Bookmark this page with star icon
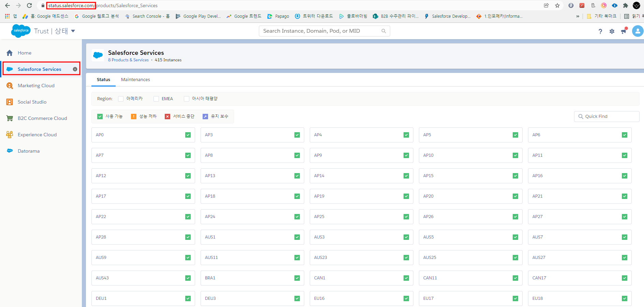The image size is (644, 307). pyautogui.click(x=557, y=5)
